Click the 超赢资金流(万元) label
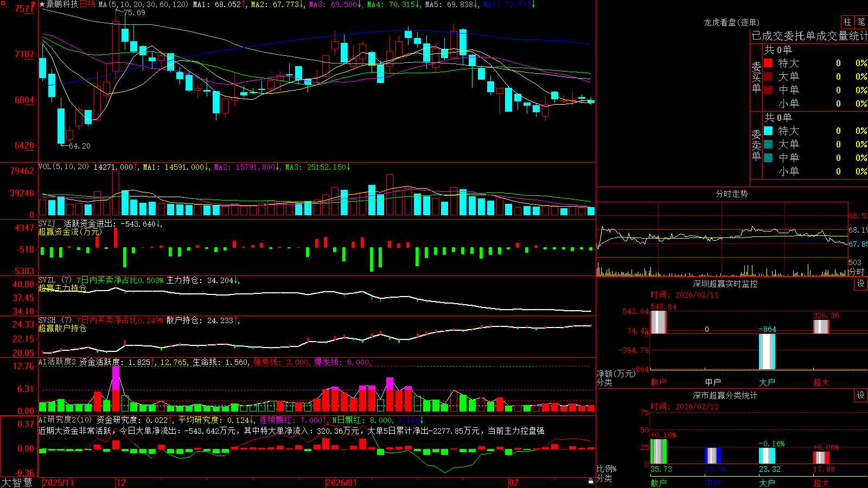868x488 pixels. [70, 232]
